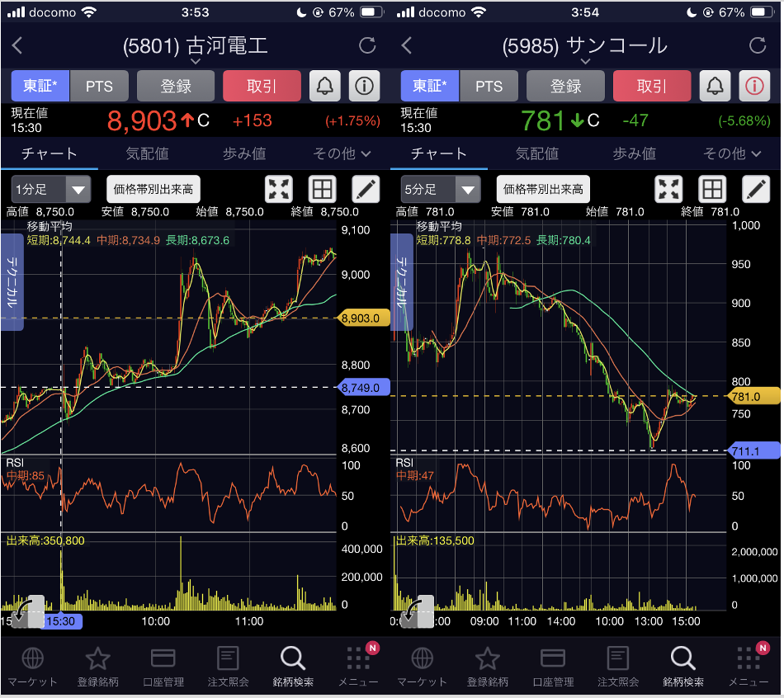Select チャート tab on サンコール screen
784x698 pixels.
click(439, 153)
